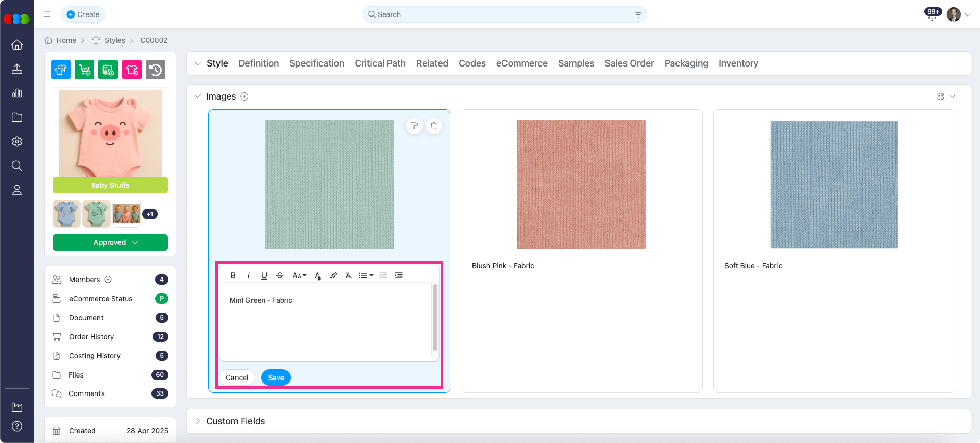The image size is (980, 443).
Task: Open the Approved status dropdown
Action: point(110,242)
